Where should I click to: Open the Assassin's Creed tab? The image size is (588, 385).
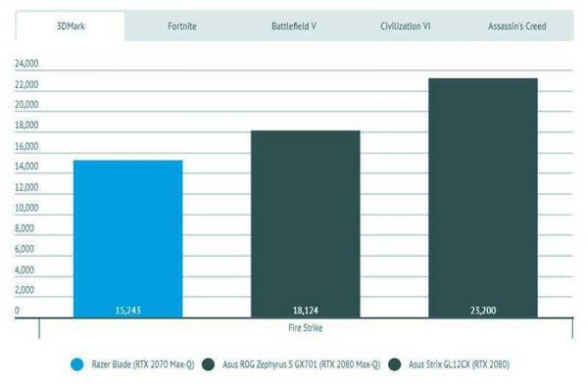click(517, 26)
